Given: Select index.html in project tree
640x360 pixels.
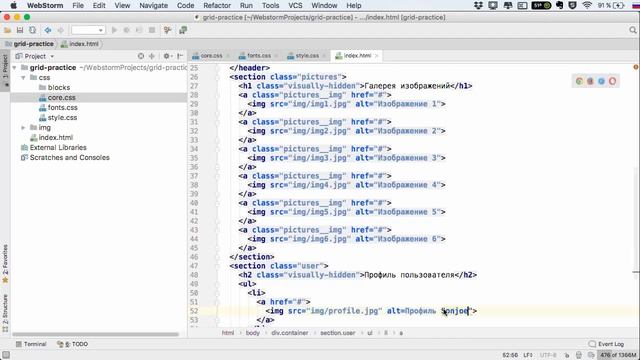Looking at the screenshot, I should tap(51, 138).
